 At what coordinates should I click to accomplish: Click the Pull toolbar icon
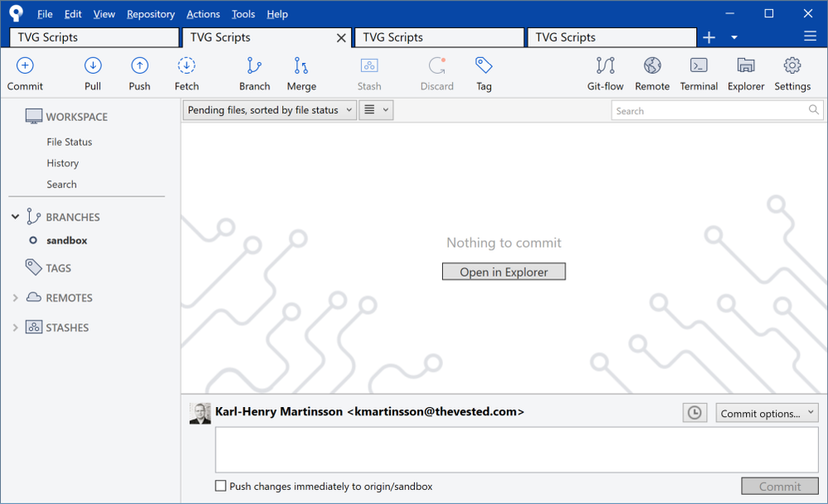point(93,65)
